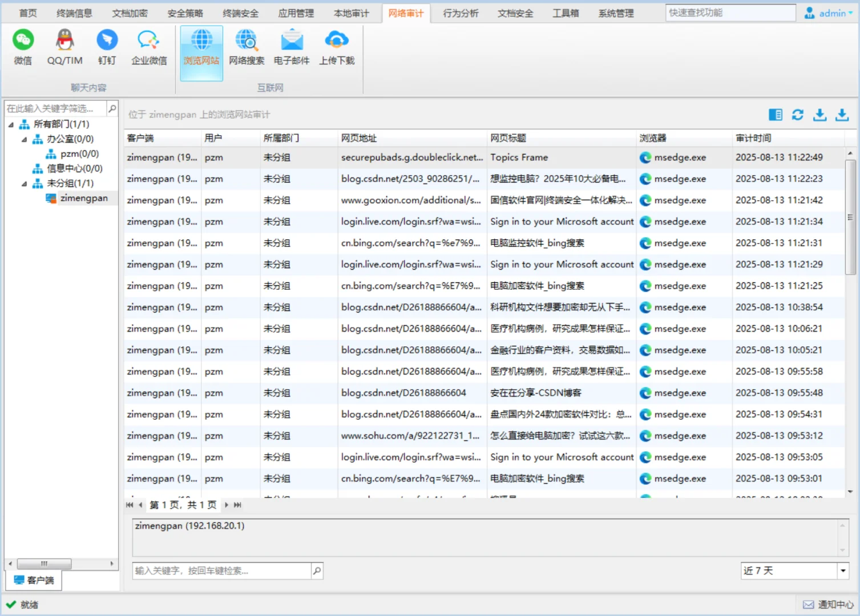Screen dimensions: 860x616
Task: Toggle the side panel layout icon
Action: click(776, 115)
